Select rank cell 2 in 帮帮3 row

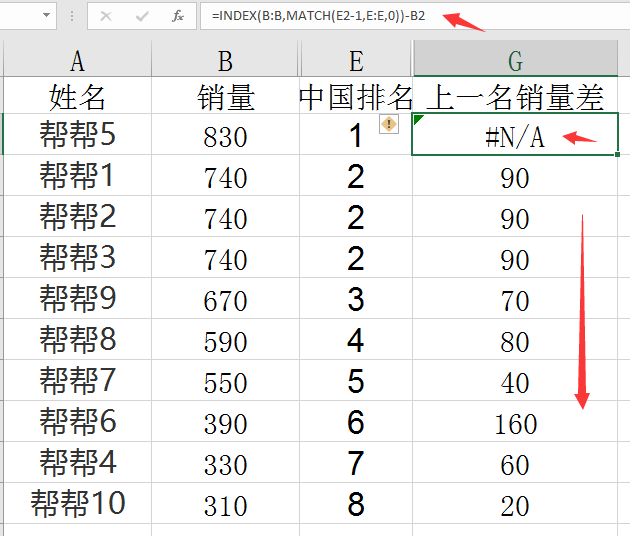coord(356,257)
